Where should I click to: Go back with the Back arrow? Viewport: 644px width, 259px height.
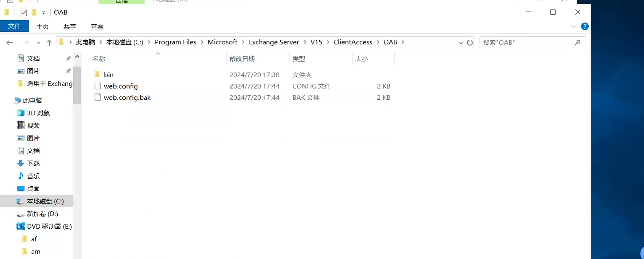[x=10, y=43]
